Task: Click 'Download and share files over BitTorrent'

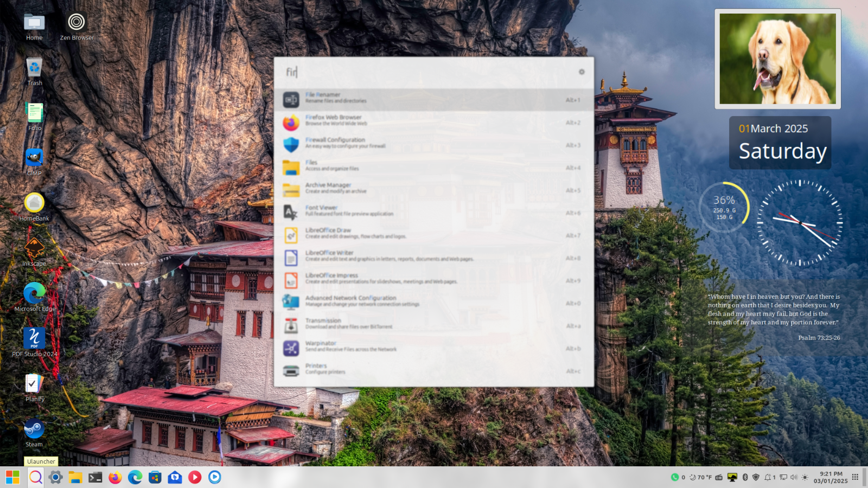Action: tap(349, 327)
